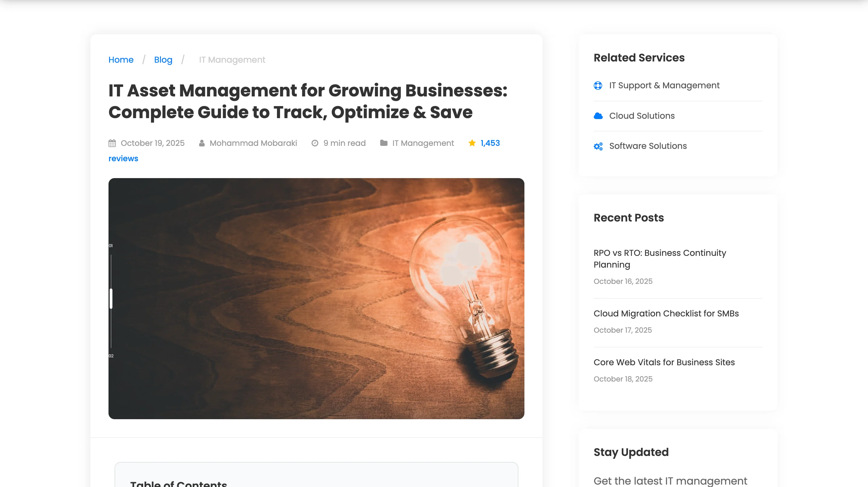Click the gears icon for Software Solutions
The width and height of the screenshot is (868, 487).
tap(598, 146)
